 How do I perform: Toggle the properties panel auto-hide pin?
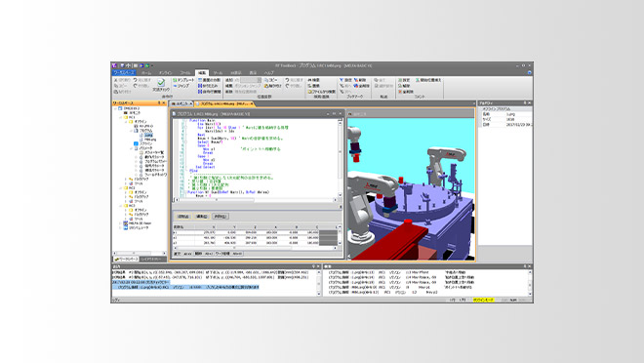(525, 103)
